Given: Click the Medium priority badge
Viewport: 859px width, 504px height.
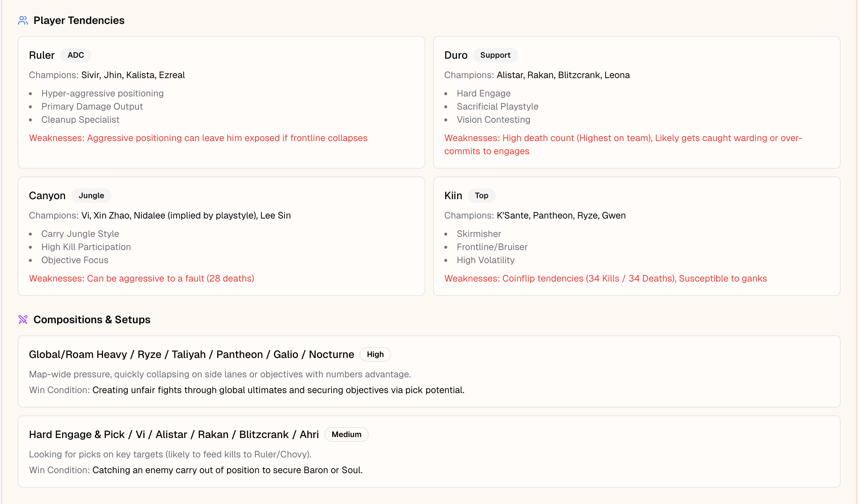Looking at the screenshot, I should click(346, 434).
